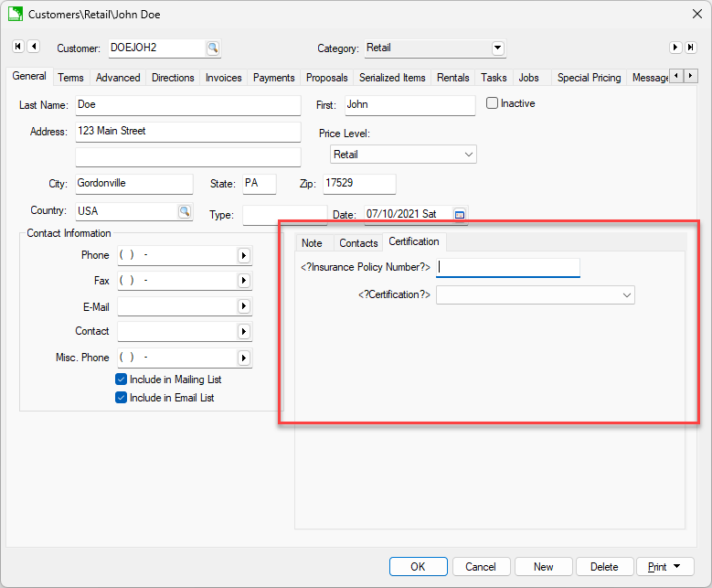The width and height of the screenshot is (712, 588).
Task: Click the Phone field arrow button
Action: pos(244,256)
